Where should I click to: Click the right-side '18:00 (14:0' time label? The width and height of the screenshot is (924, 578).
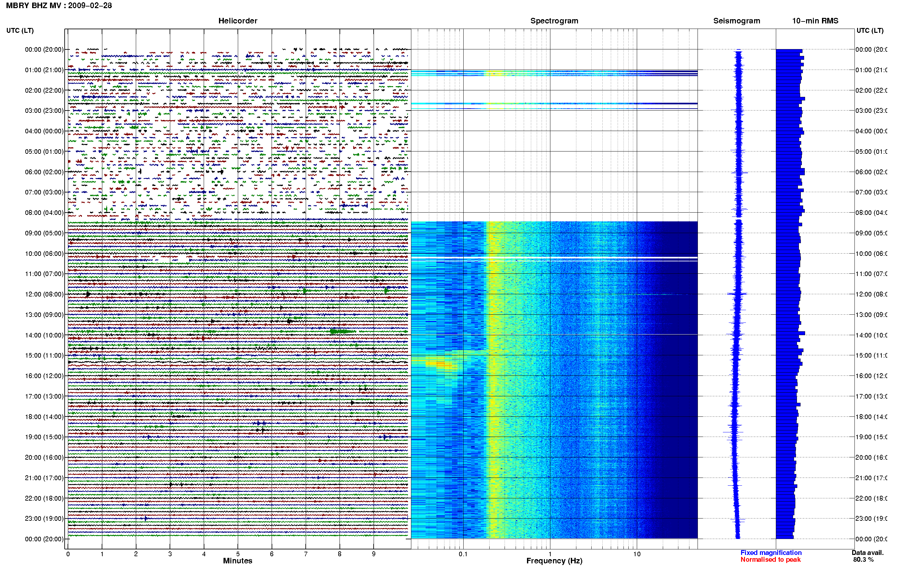pos(871,417)
